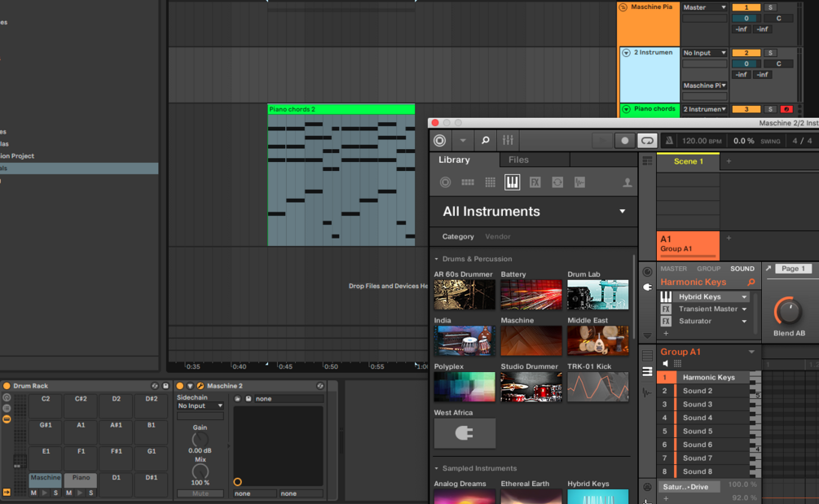Select the Sounds grid file-type icon
The image size is (819, 504).
tap(490, 182)
